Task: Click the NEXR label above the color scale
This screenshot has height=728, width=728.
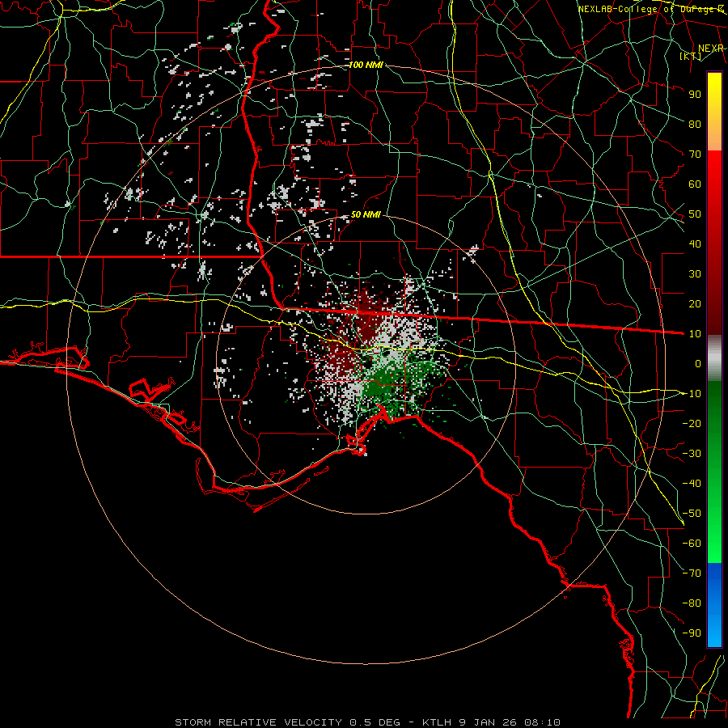Action: click(x=710, y=49)
